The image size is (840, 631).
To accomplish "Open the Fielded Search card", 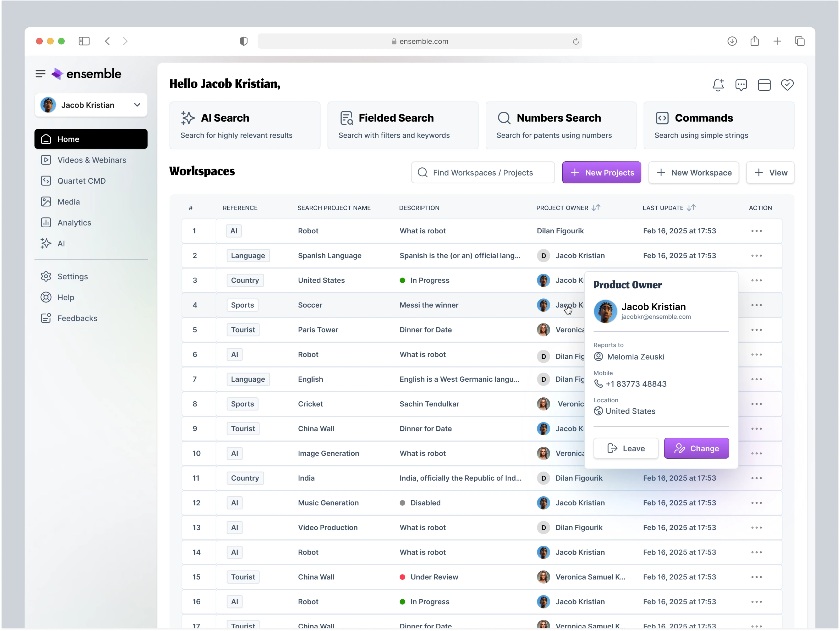I will point(403,125).
